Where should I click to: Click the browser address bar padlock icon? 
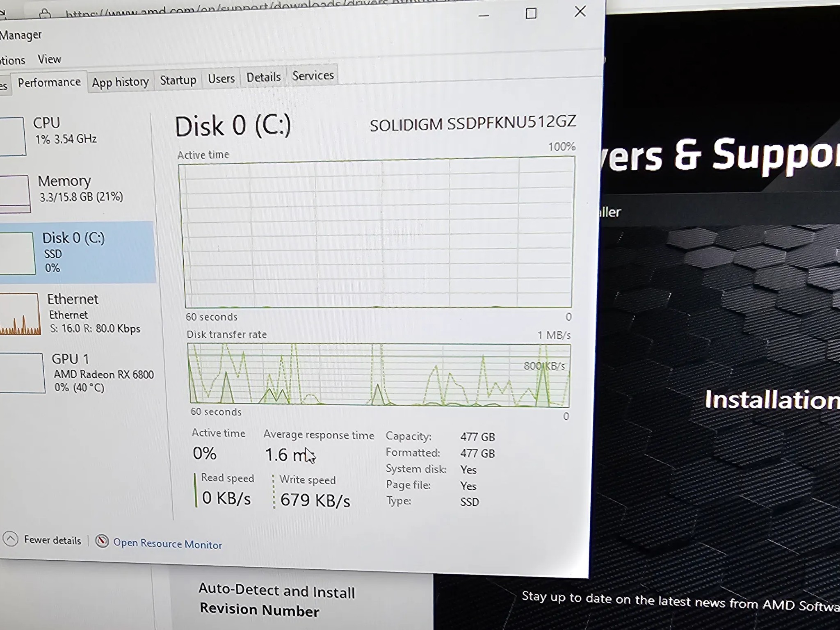click(45, 14)
